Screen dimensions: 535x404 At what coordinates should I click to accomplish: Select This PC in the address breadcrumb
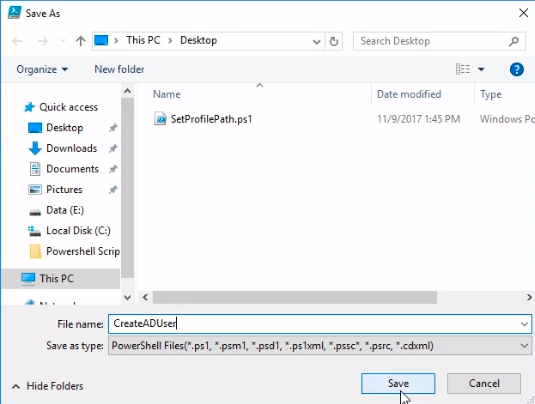coord(143,40)
